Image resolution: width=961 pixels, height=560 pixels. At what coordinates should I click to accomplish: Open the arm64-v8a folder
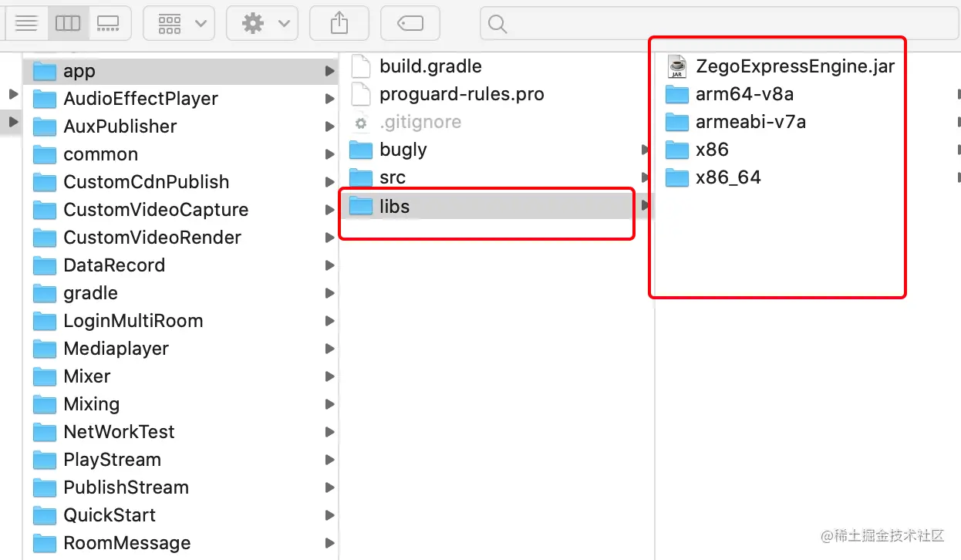(807, 94)
